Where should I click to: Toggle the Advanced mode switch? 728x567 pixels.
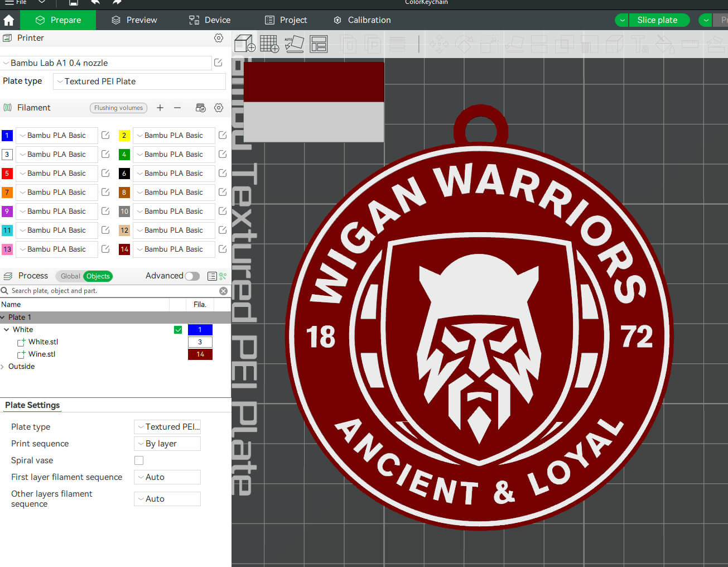pyautogui.click(x=192, y=276)
